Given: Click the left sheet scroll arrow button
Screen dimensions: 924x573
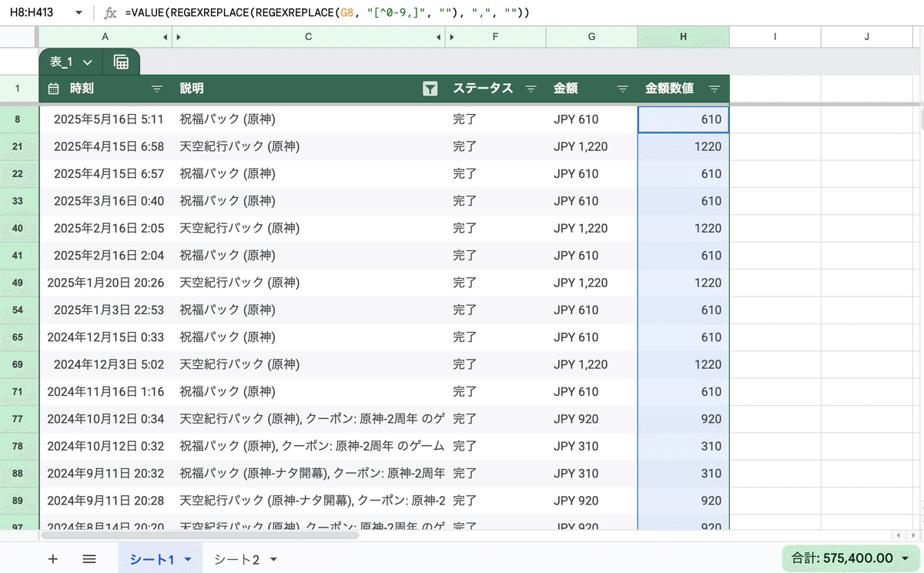Looking at the screenshot, I should (x=899, y=535).
